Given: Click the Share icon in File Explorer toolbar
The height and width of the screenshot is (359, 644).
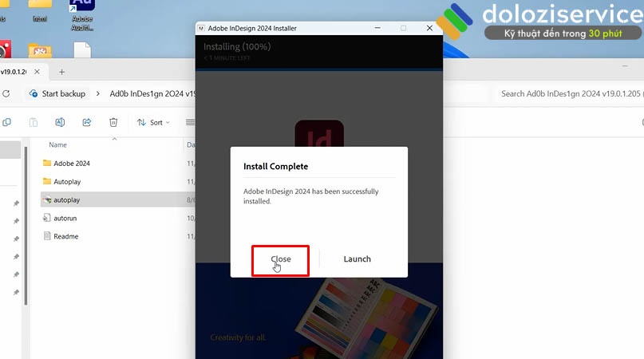Looking at the screenshot, I should (87, 122).
